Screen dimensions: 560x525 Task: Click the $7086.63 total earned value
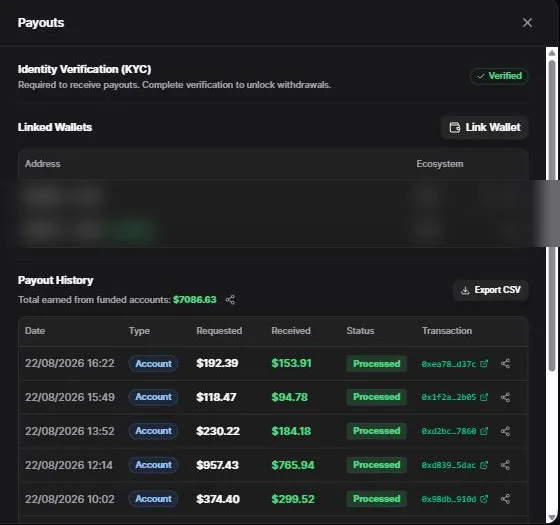pos(195,300)
